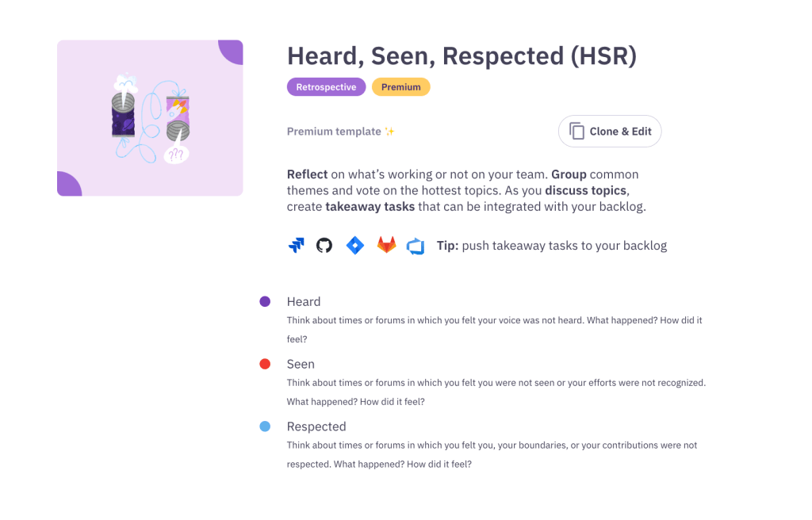Click the Respected column heading

click(x=316, y=426)
